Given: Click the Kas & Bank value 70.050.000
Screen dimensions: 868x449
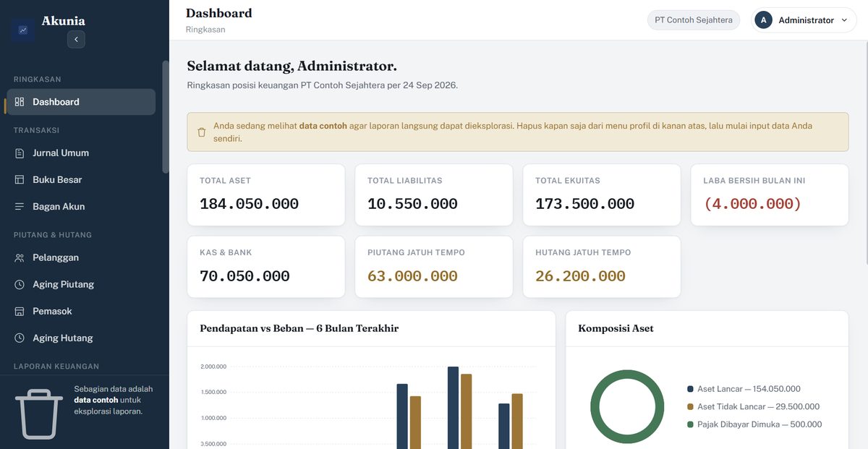Looking at the screenshot, I should click(x=244, y=276).
